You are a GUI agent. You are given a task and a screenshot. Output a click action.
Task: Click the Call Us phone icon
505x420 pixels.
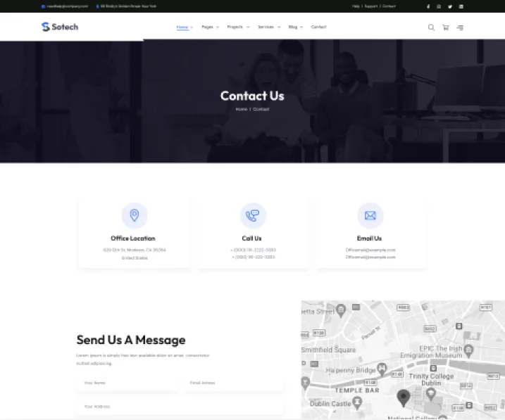252,215
